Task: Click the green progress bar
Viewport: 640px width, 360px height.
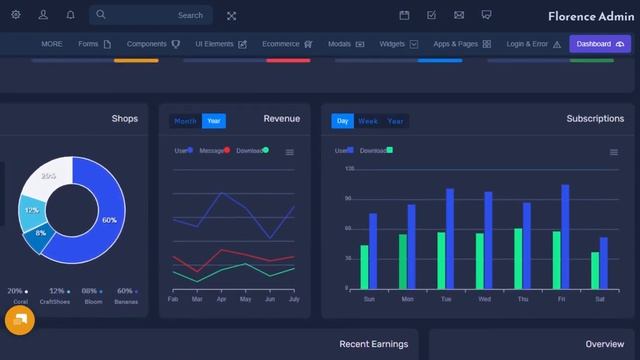Action: pyautogui.click(x=592, y=60)
